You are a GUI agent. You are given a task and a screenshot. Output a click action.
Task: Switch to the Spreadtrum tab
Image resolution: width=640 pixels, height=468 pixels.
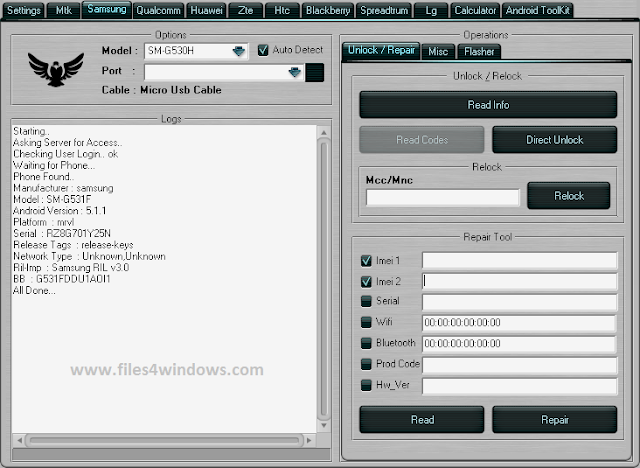click(x=384, y=10)
